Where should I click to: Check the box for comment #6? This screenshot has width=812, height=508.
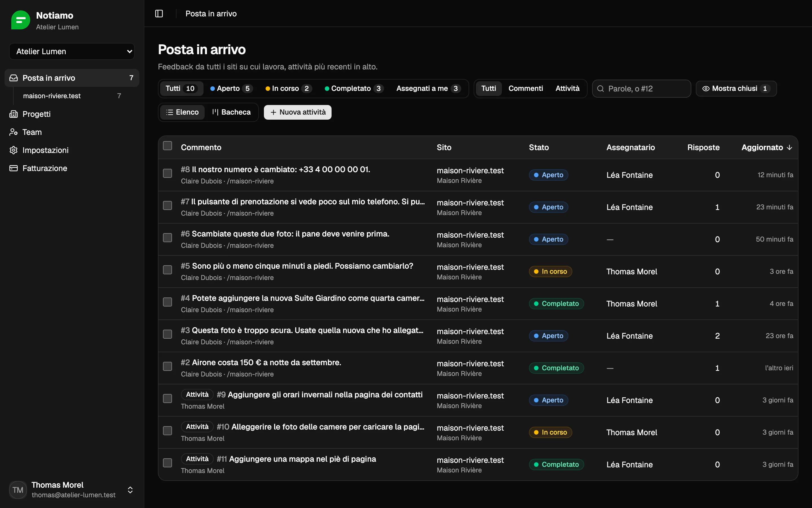pos(167,238)
